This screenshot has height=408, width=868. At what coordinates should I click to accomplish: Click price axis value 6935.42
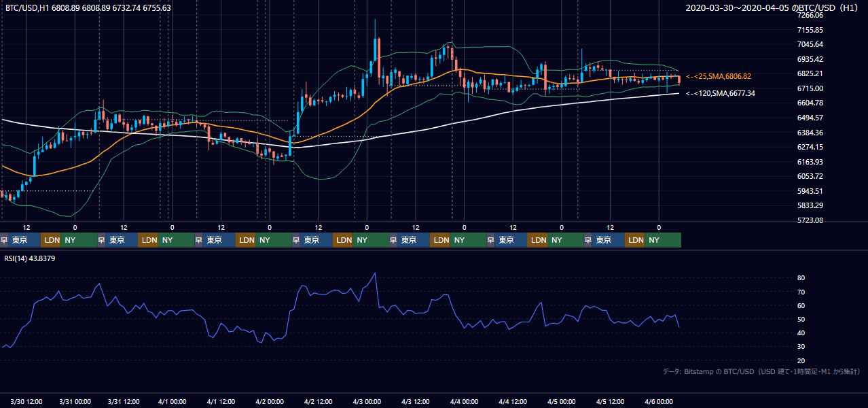coord(810,59)
